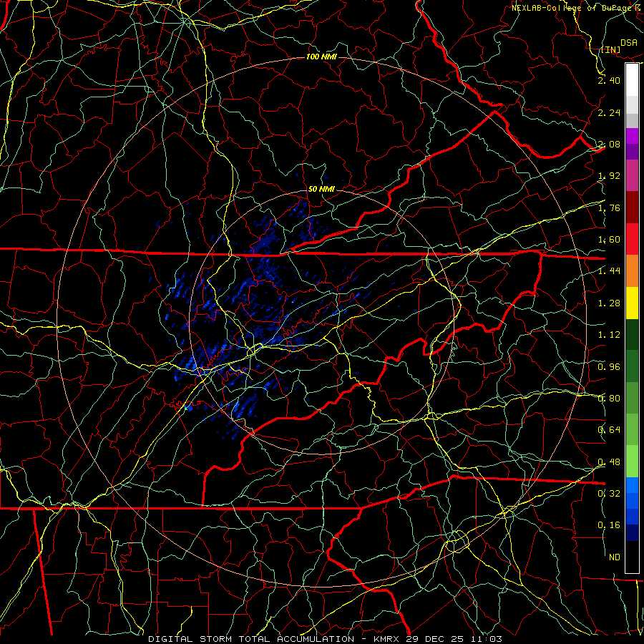Click the 0.64 legend value

(609, 430)
